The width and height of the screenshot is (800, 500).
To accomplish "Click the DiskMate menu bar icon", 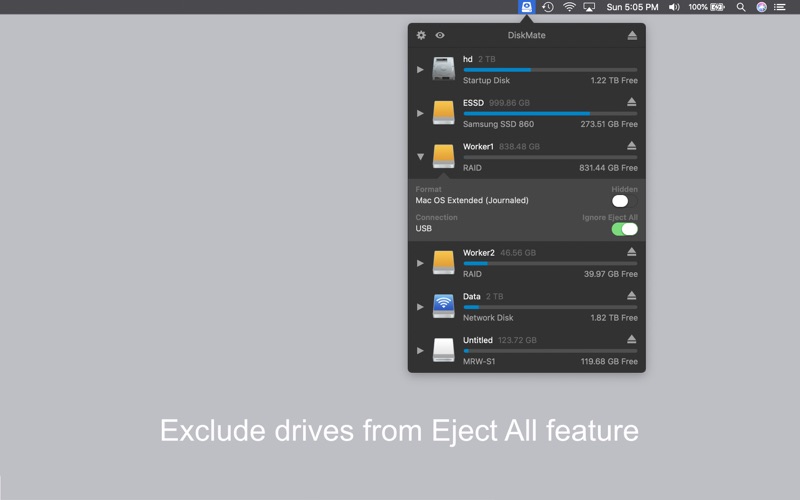I will click(x=527, y=7).
